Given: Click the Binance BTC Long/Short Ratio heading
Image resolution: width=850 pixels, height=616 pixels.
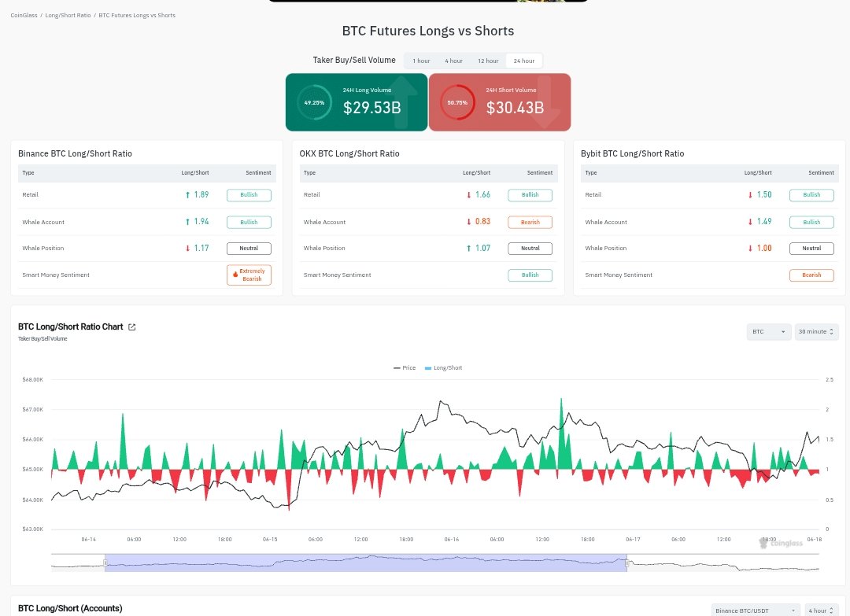Looking at the screenshot, I should [x=75, y=154].
